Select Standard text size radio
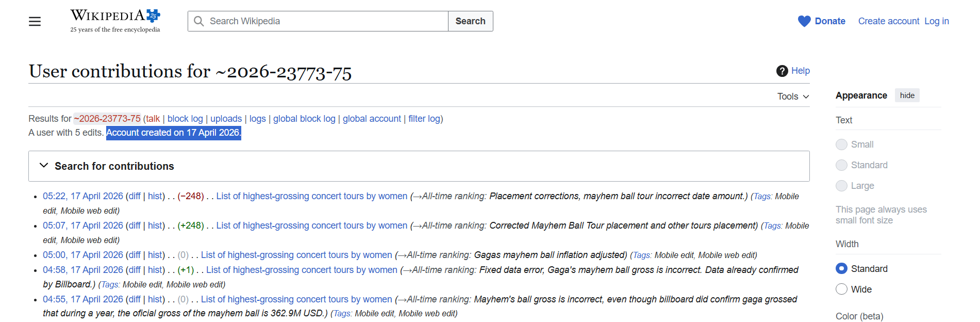 (x=841, y=165)
